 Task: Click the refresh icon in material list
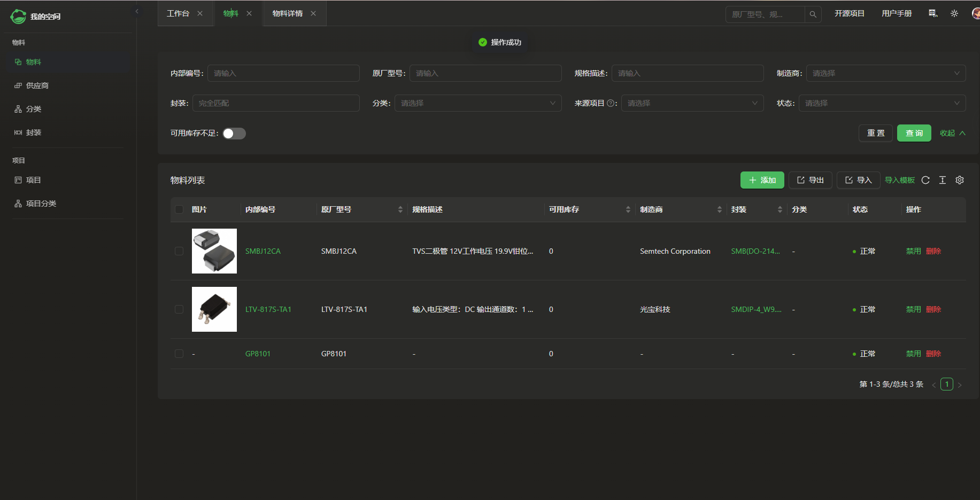925,180
